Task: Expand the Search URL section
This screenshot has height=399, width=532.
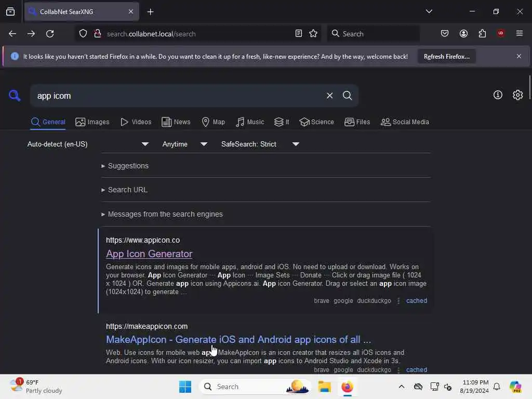Action: pos(124,190)
